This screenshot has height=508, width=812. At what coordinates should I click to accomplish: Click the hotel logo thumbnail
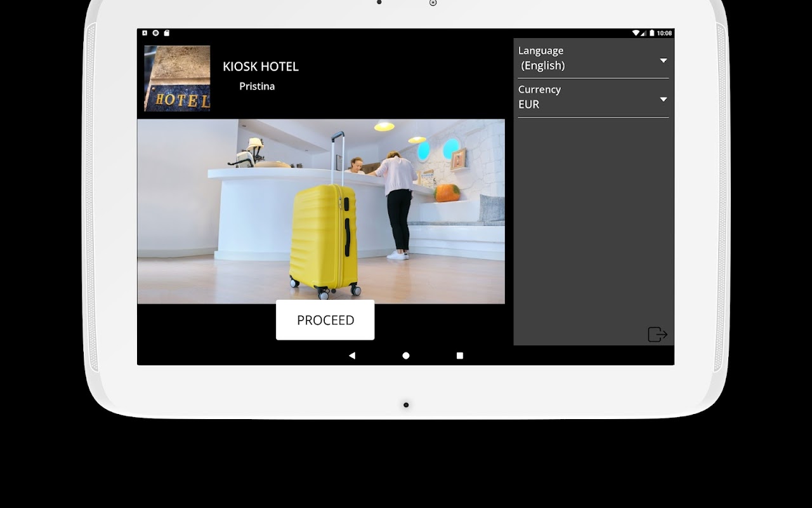pyautogui.click(x=177, y=79)
